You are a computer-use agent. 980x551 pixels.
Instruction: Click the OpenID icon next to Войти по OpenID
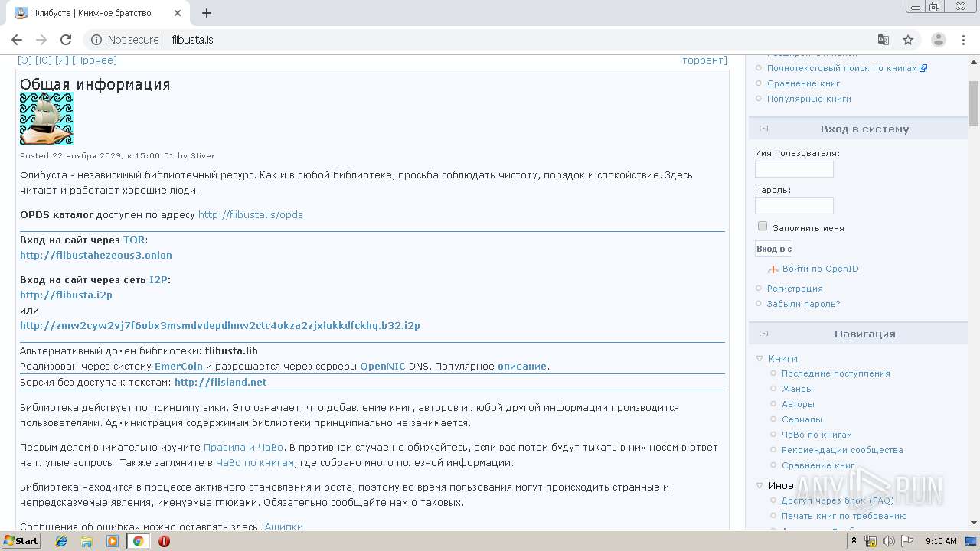(x=773, y=269)
